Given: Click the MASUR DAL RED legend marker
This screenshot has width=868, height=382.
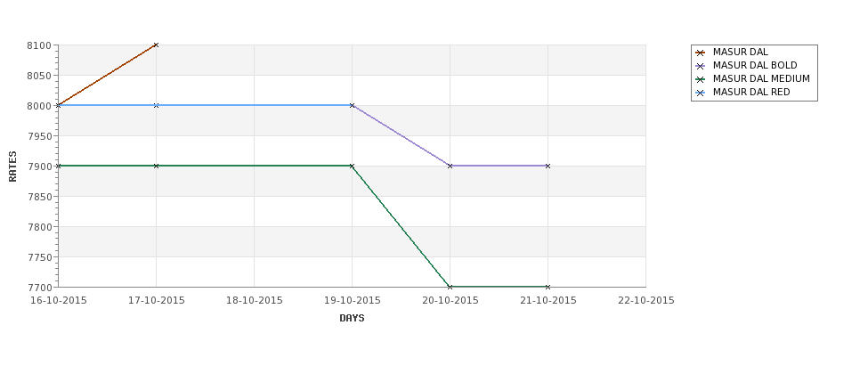Looking at the screenshot, I should click(701, 93).
